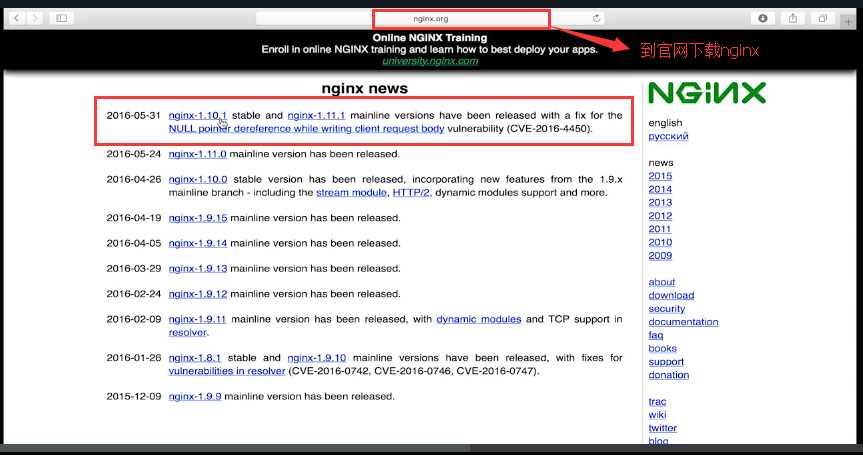Screen dimensions: 863x455
Task: Follow the resolver link
Action: point(188,332)
